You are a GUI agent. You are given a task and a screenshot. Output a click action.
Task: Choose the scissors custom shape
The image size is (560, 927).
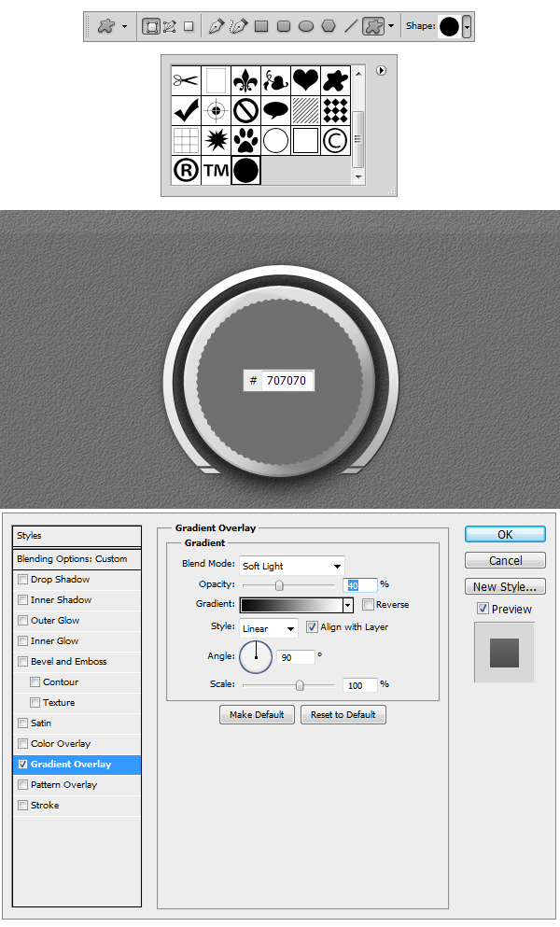coord(187,79)
